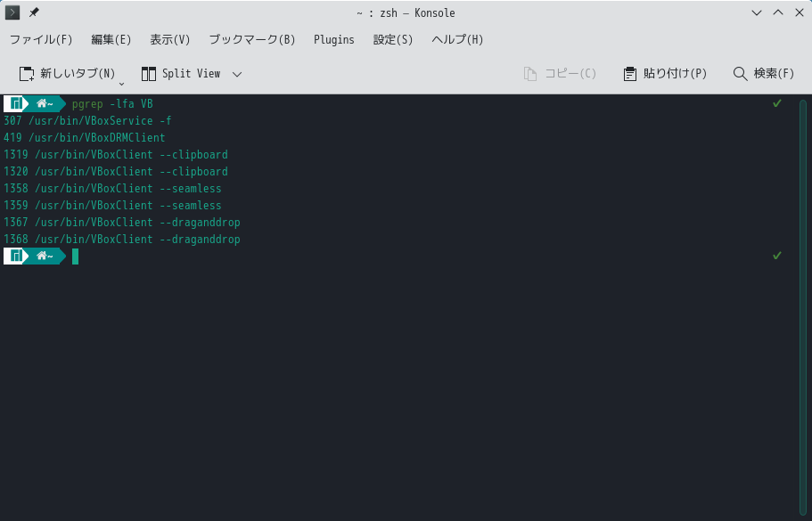Click the line '1358 /usr/bin/VBoxClient --seamless'
Viewport: 812px width, 521px height.
[x=112, y=188]
